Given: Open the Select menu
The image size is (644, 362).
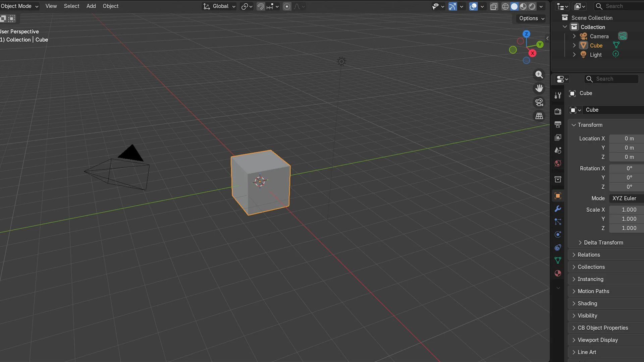Looking at the screenshot, I should (71, 6).
